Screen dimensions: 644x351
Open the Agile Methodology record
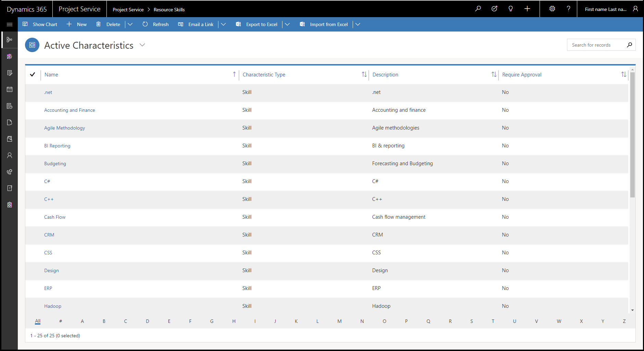[64, 128]
